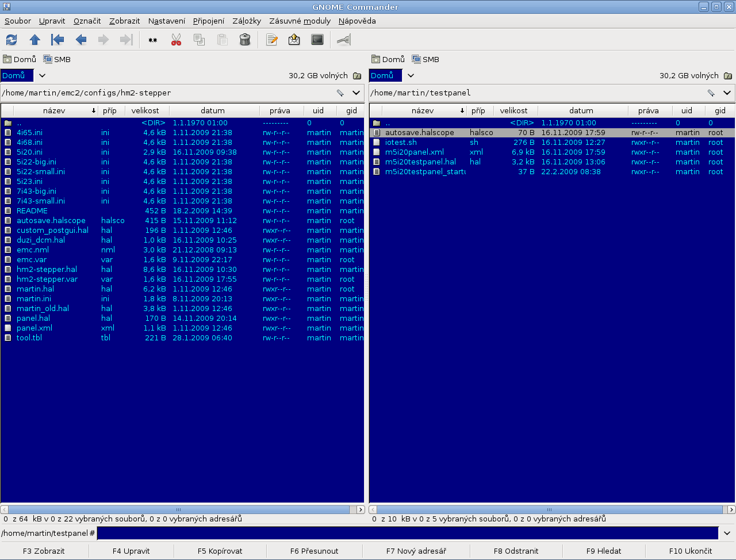Image resolution: width=736 pixels, height=560 pixels.
Task: Sort the right panel by the velikost column
Action: pos(513,110)
